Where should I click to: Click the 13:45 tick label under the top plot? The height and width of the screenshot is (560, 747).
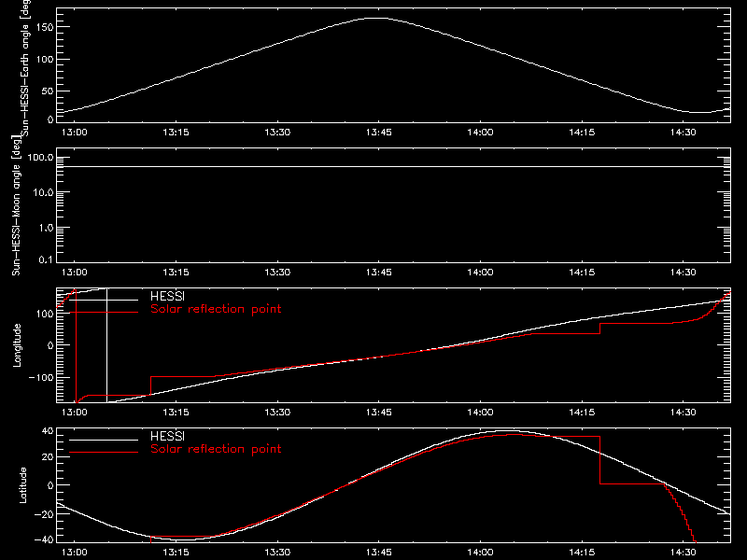(x=379, y=132)
